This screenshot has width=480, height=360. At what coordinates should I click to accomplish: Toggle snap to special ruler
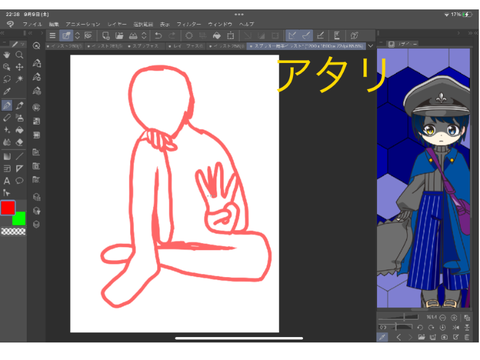point(306,35)
